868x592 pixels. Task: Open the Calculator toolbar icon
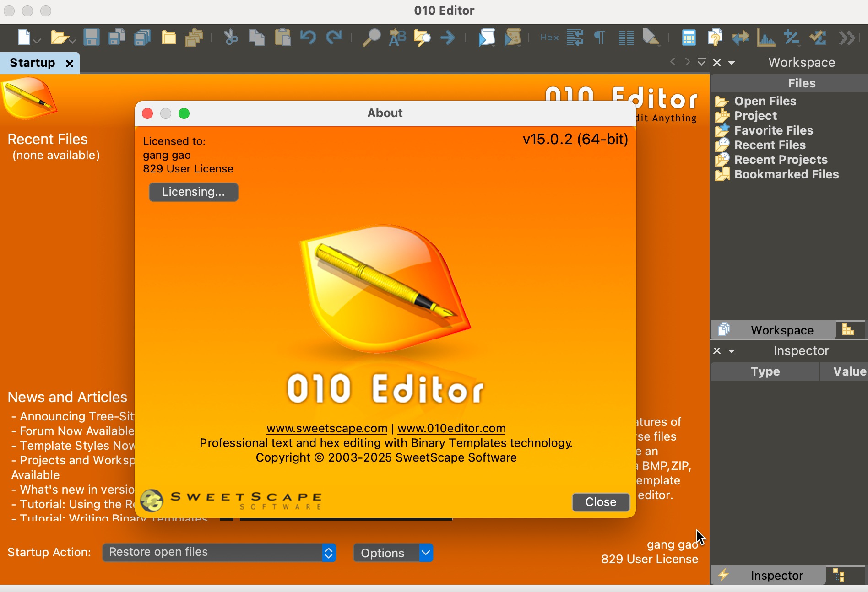pyautogui.click(x=689, y=37)
